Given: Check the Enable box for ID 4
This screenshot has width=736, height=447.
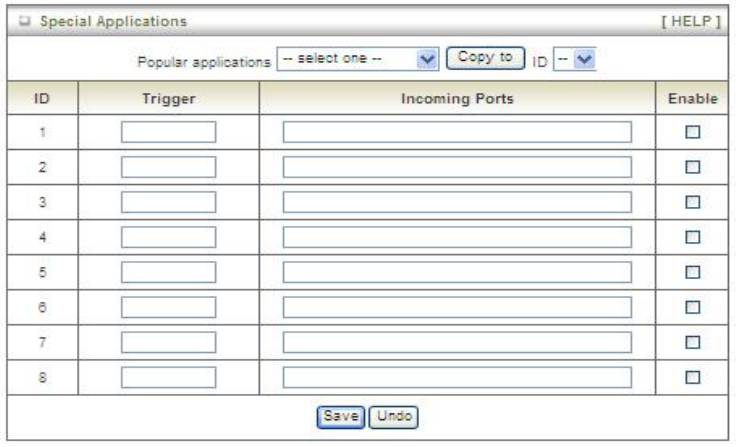Looking at the screenshot, I should pyautogui.click(x=692, y=237).
